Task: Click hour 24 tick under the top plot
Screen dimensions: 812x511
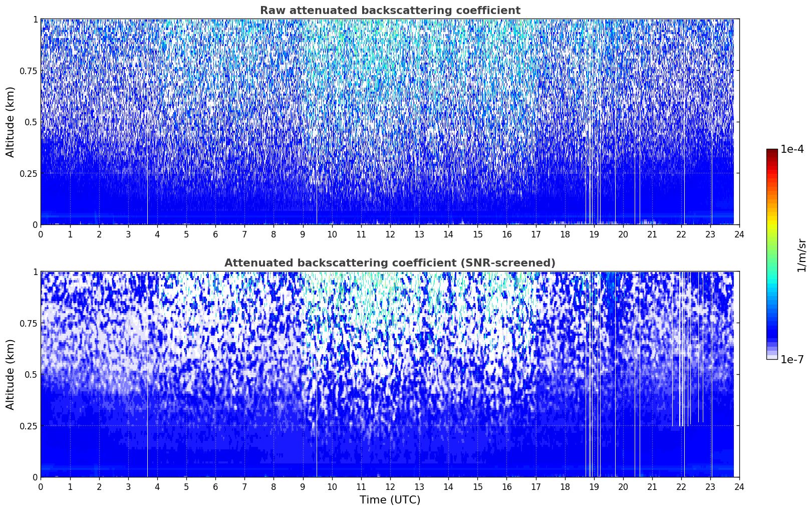Action: click(x=739, y=234)
